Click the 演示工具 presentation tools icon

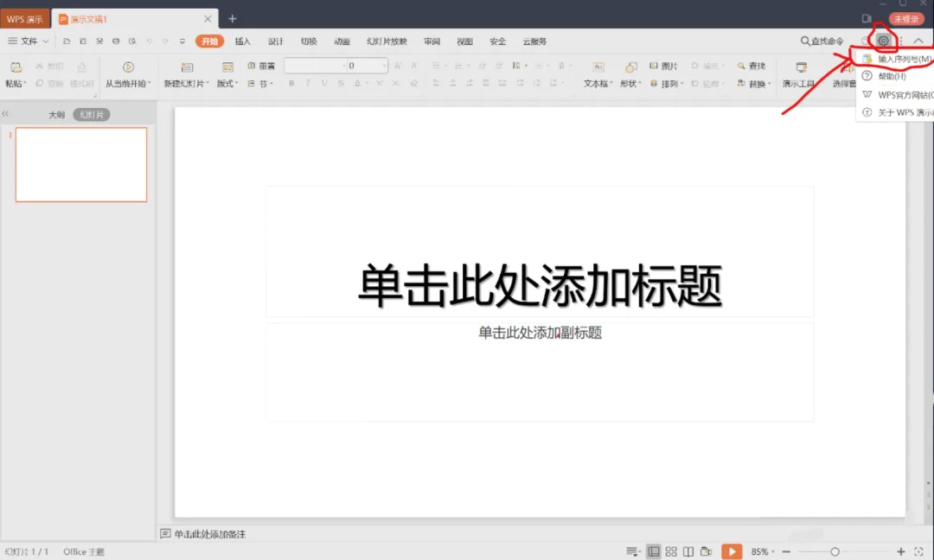[x=801, y=67]
